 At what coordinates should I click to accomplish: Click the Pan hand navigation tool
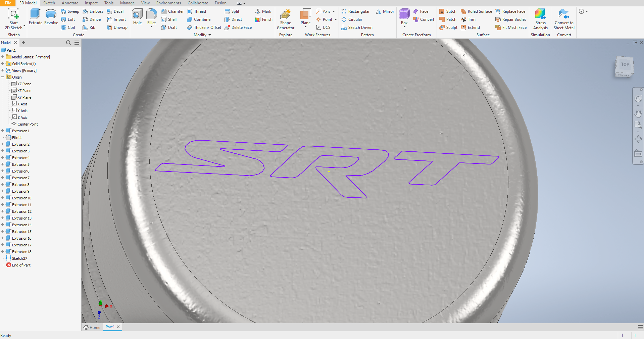(x=638, y=114)
